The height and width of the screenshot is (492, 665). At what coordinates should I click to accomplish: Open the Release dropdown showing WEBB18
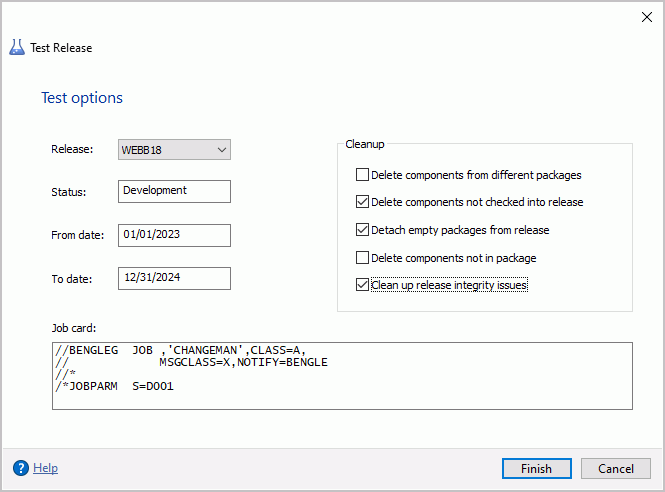(x=174, y=150)
